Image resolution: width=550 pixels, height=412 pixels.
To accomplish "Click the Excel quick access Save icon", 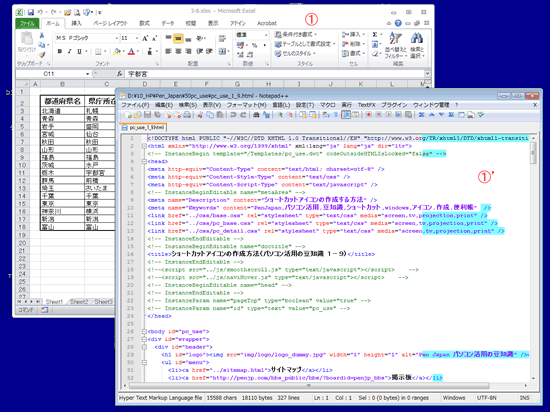I will tap(31, 12).
